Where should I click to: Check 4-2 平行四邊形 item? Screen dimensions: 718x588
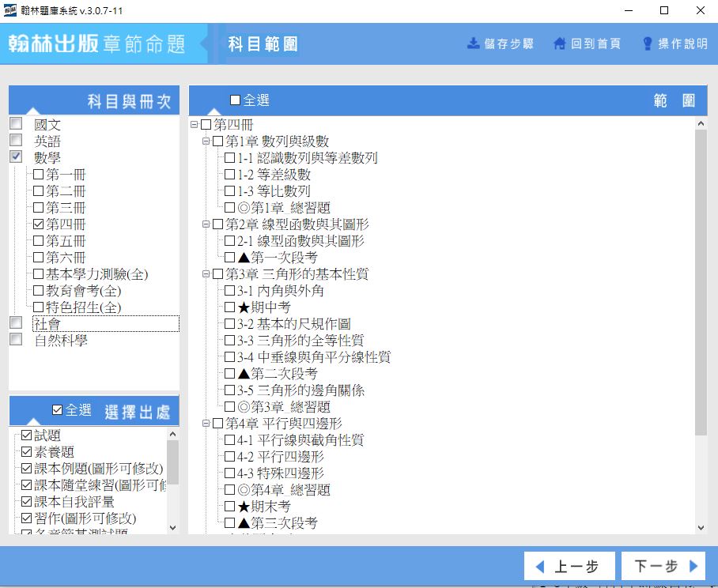pyautogui.click(x=230, y=457)
